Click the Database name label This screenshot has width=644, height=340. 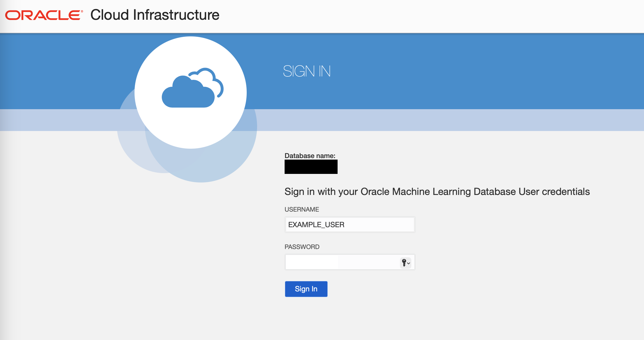[x=310, y=156]
